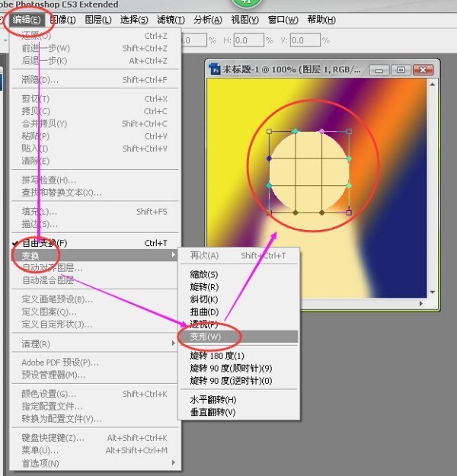Open the 图层(L) menu
The width and height of the screenshot is (457, 476).
(97, 19)
